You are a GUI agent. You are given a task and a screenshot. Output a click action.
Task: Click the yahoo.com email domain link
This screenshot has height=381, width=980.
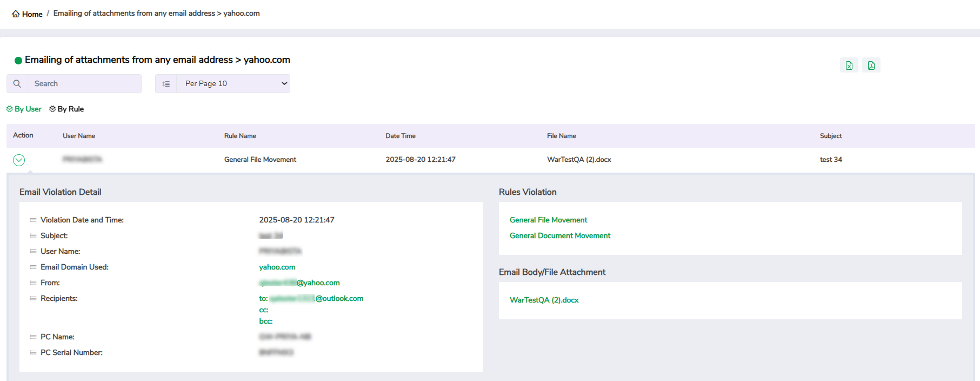277,267
